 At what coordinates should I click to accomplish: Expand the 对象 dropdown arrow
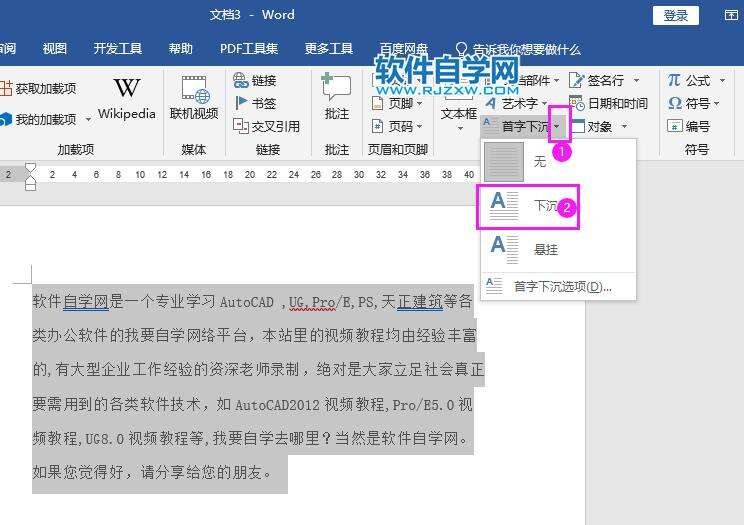point(624,126)
